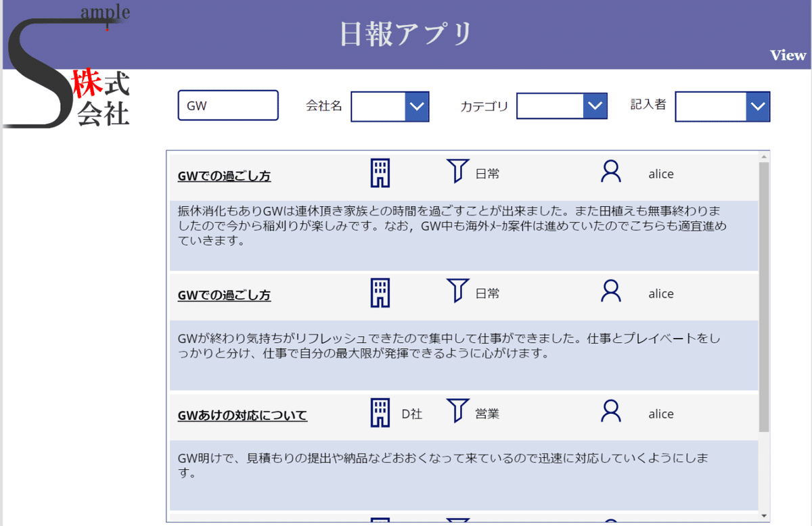This screenshot has height=526, width=812.
Task: Click alice in the GWあけの対応について row
Action: (661, 414)
